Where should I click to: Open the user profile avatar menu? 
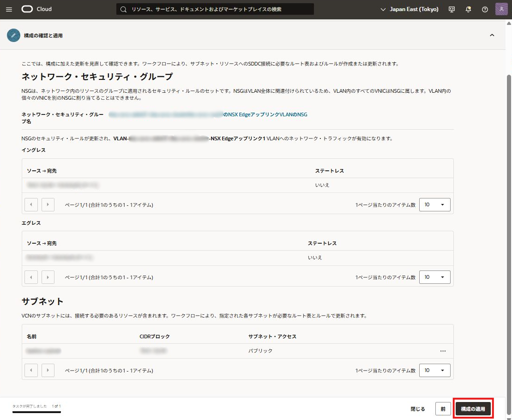click(x=501, y=9)
